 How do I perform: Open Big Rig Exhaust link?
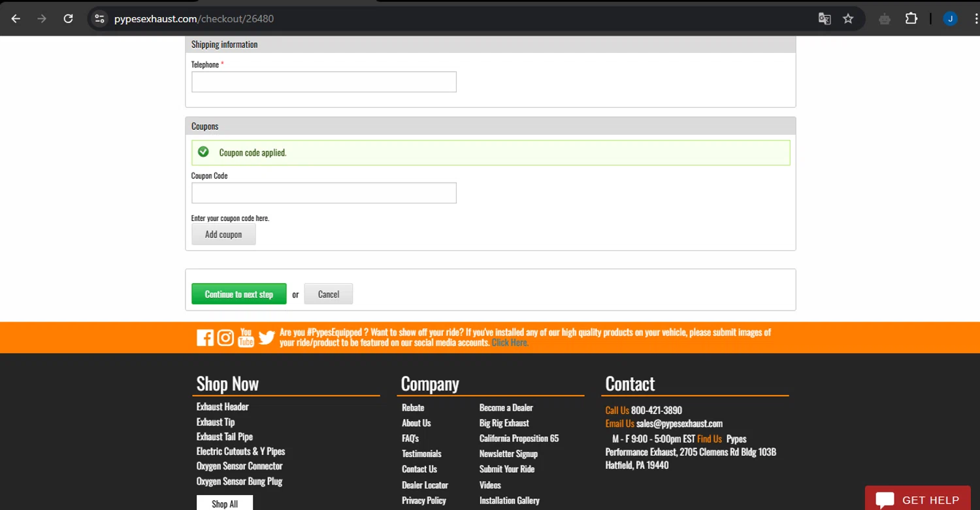[504, 423]
